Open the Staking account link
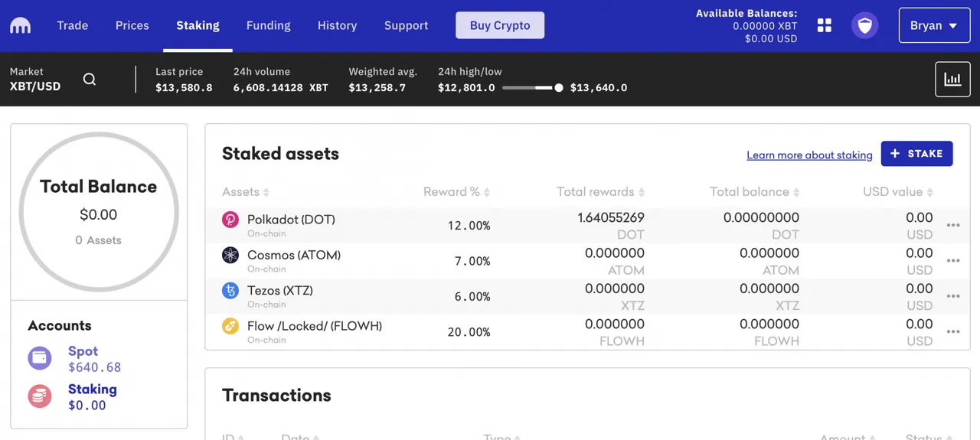The width and height of the screenshot is (980, 440). pos(93,389)
